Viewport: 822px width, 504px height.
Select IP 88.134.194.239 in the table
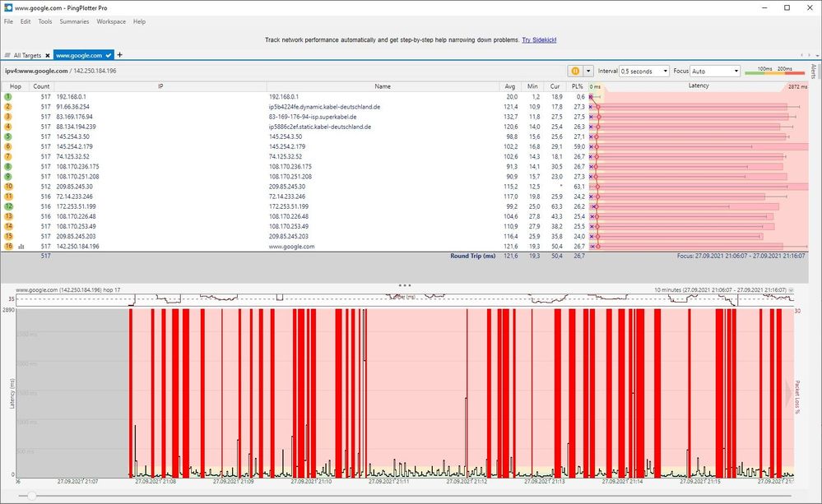pyautogui.click(x=76, y=127)
